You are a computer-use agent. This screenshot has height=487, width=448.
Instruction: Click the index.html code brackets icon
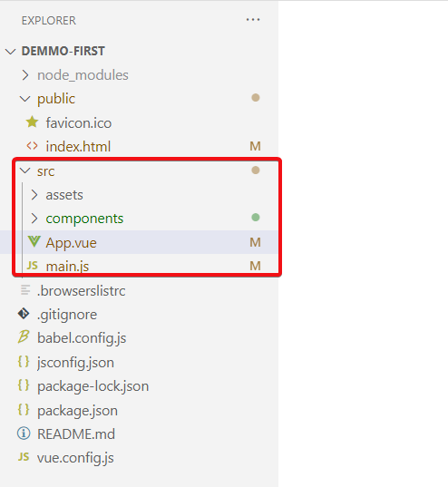click(x=32, y=146)
